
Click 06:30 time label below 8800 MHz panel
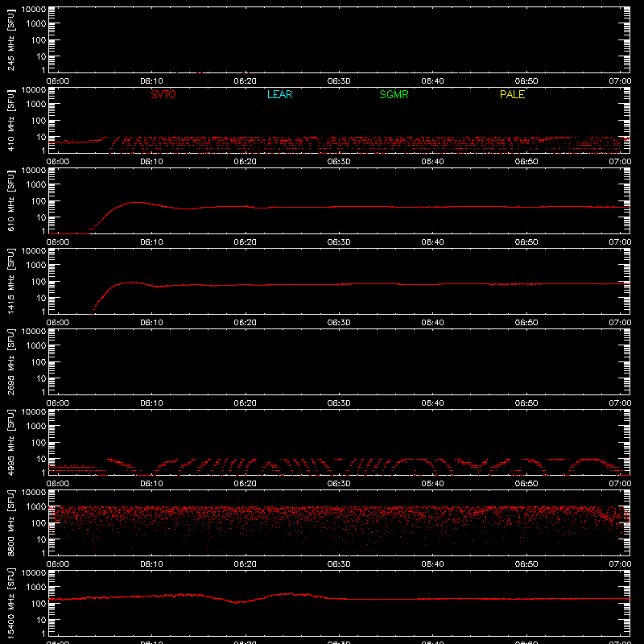(x=339, y=564)
